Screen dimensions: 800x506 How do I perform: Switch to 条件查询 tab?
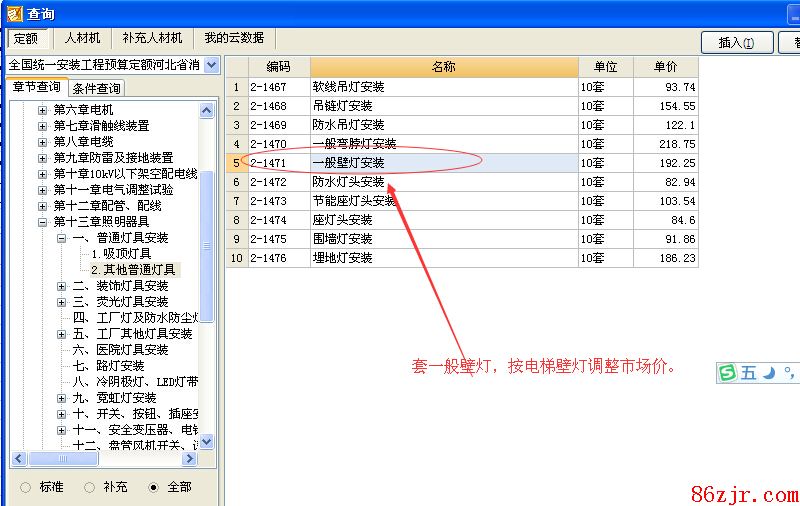click(97, 88)
